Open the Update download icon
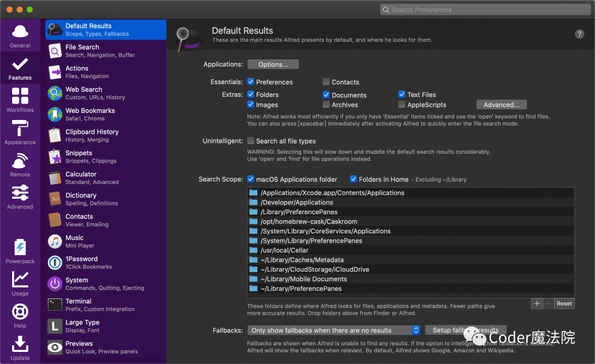The width and height of the screenshot is (595, 364). 20,344
